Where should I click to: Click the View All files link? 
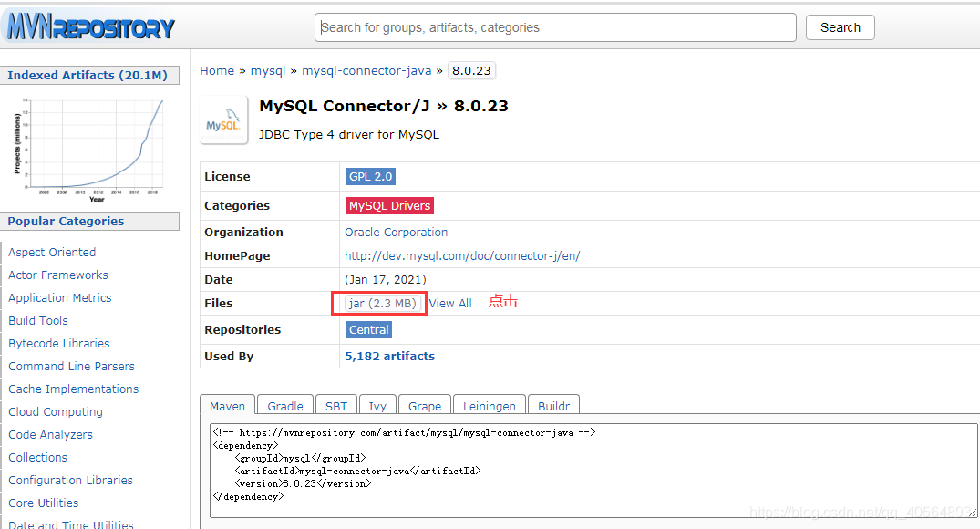point(450,304)
